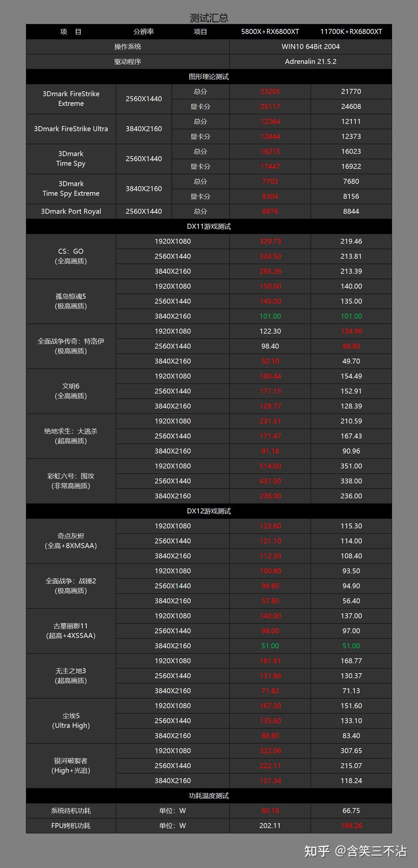418x868 pixels.
Task: Select the Adrenalin 21.5.2 driver cell
Action: click(x=310, y=61)
